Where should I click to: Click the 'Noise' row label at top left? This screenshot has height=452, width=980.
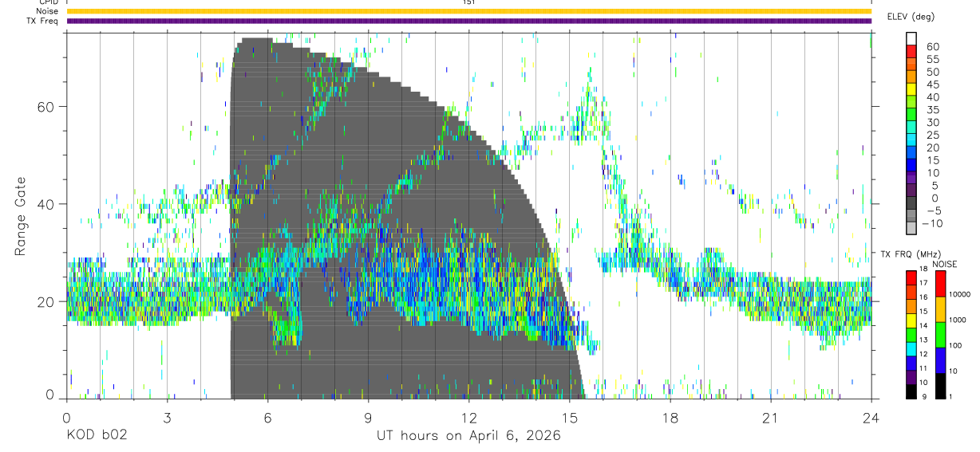click(47, 11)
